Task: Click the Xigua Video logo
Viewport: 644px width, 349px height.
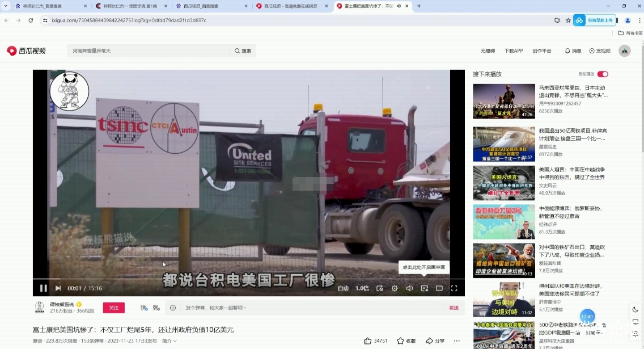Action: click(x=26, y=51)
